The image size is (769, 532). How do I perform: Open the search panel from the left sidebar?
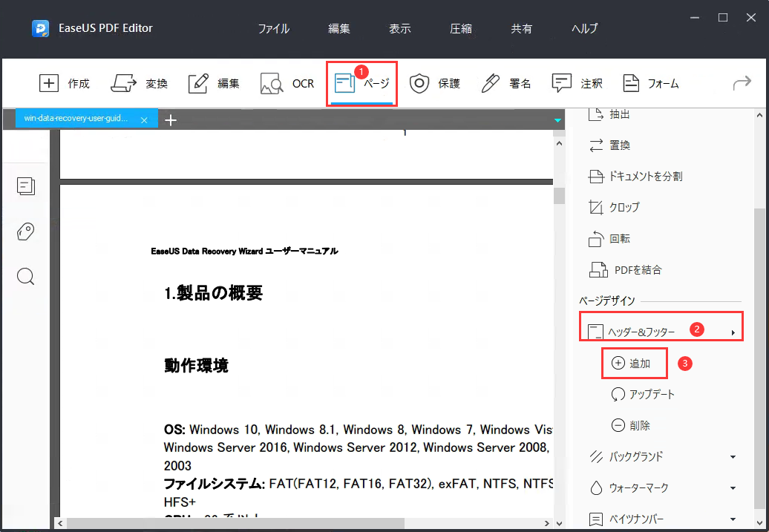(x=25, y=276)
